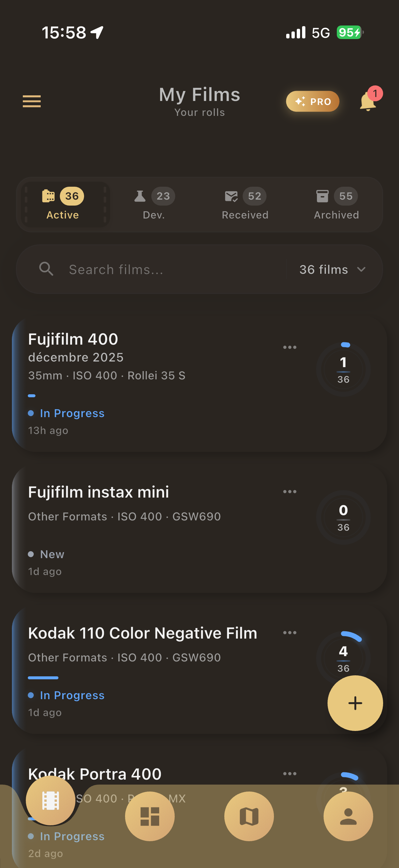Open Kodak Portra 400 more options
This screenshot has height=868, width=399.
(x=289, y=774)
